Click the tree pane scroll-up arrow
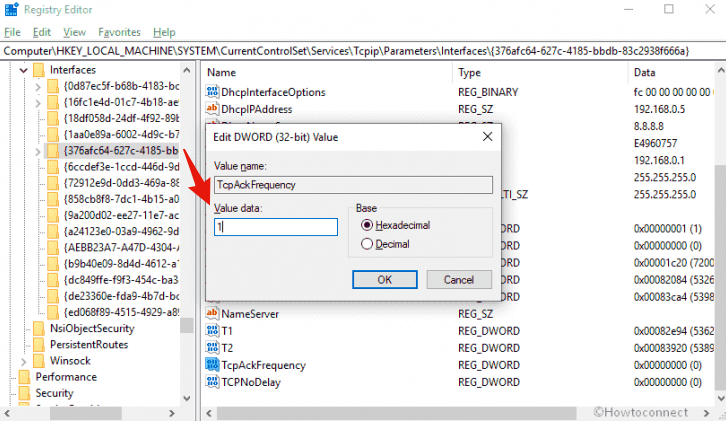Viewport: 726px width, 421px height. pos(187,70)
